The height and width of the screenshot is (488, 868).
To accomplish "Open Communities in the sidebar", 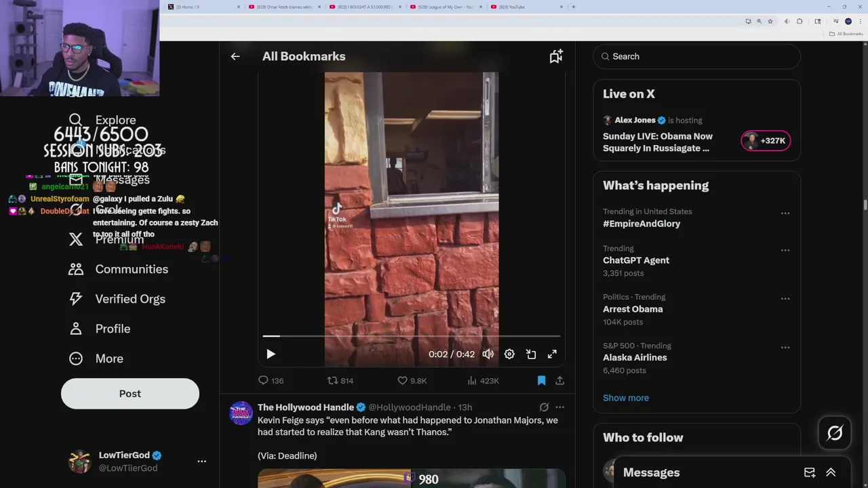I will (x=119, y=269).
